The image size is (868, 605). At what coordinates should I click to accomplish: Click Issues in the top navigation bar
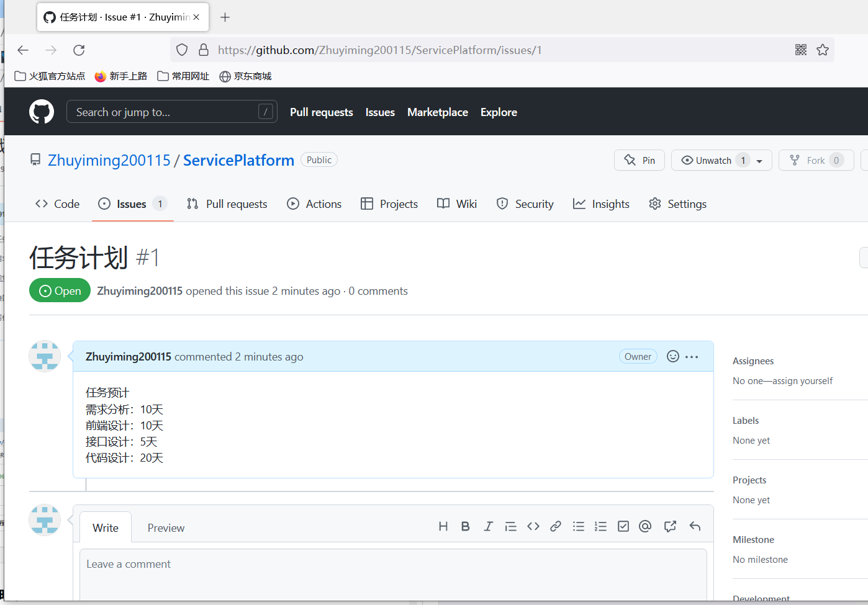point(380,112)
